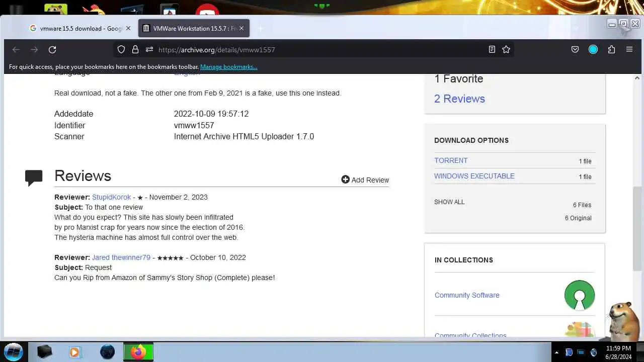Screen dimensions: 644x362
Task: Open the Windows Start button
Action: click(x=14, y=351)
